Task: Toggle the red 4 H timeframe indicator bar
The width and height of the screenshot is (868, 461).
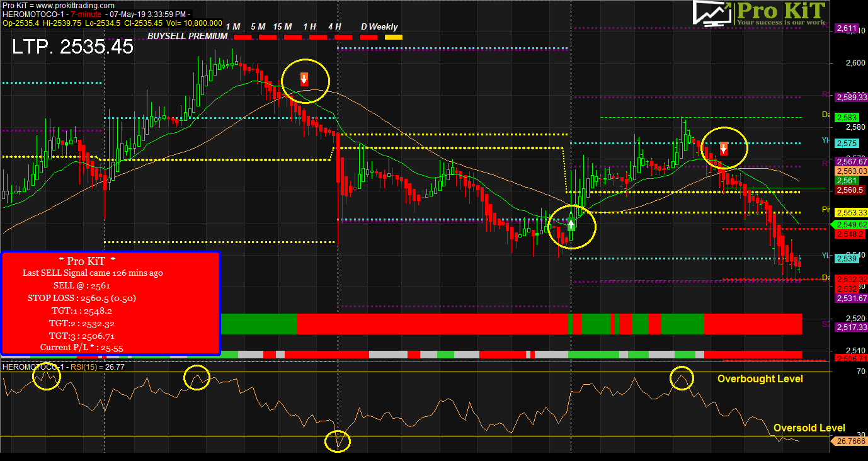Action: [343, 37]
